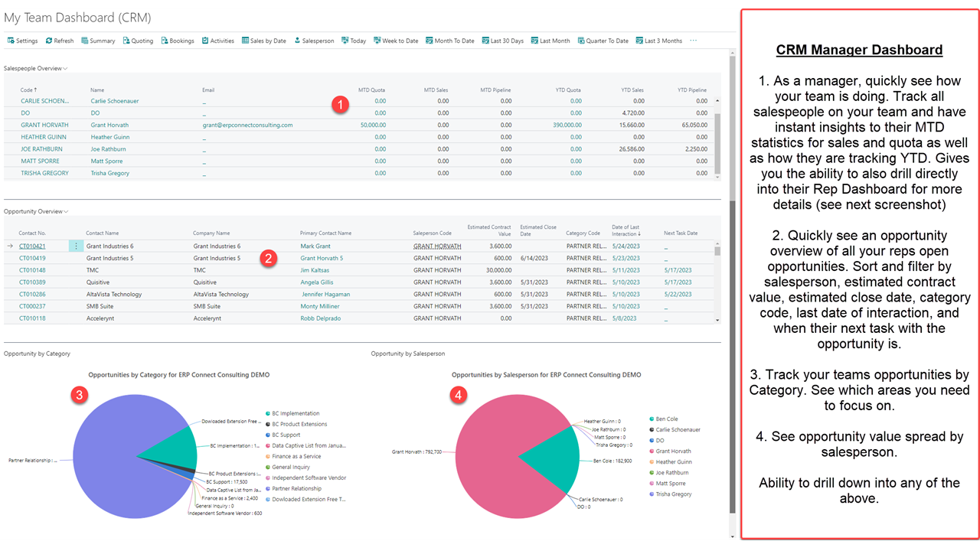The height and width of the screenshot is (551, 980).
Task: Toggle the BC Support legend entry
Action: coord(283,435)
